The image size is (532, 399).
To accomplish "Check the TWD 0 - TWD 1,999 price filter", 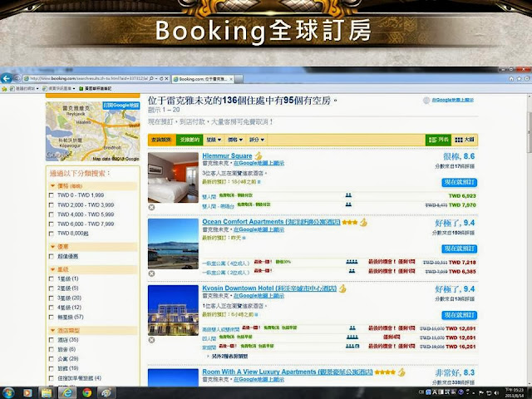I will pos(52,195).
